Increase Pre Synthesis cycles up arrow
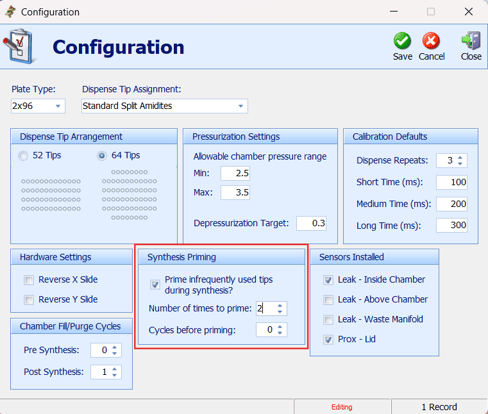488x414 pixels. click(115, 347)
